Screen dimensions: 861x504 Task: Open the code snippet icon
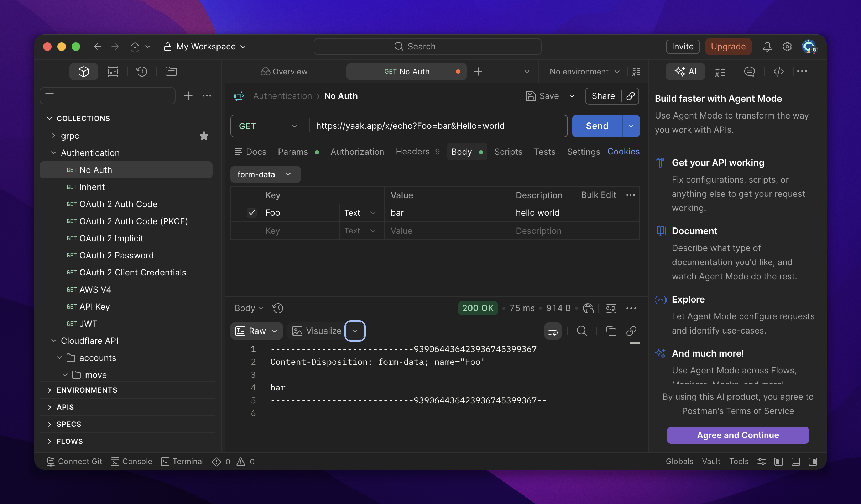[779, 72]
